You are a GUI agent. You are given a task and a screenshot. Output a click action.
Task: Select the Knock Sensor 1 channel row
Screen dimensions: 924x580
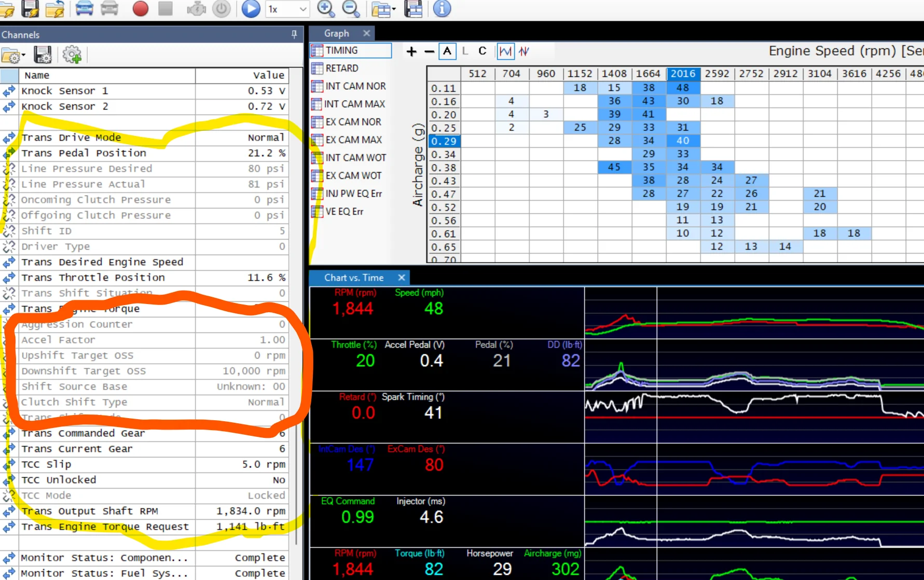point(144,91)
